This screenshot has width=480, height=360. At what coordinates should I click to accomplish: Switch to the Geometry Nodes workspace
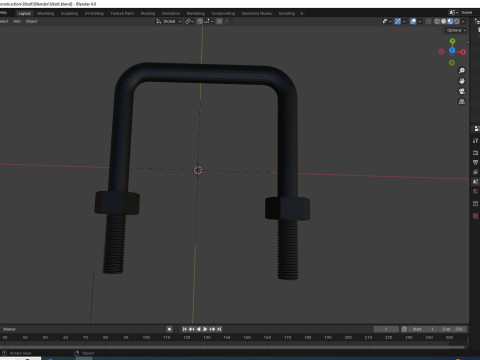pyautogui.click(x=257, y=13)
